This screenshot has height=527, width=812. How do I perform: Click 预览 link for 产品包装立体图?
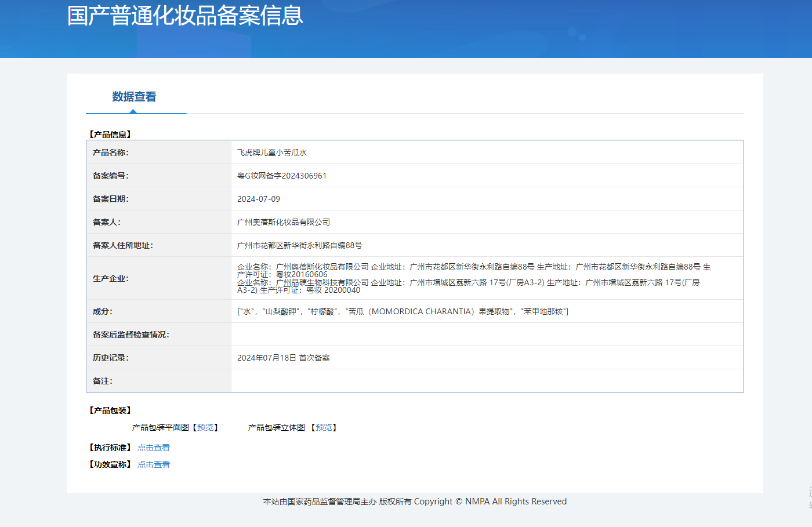324,427
